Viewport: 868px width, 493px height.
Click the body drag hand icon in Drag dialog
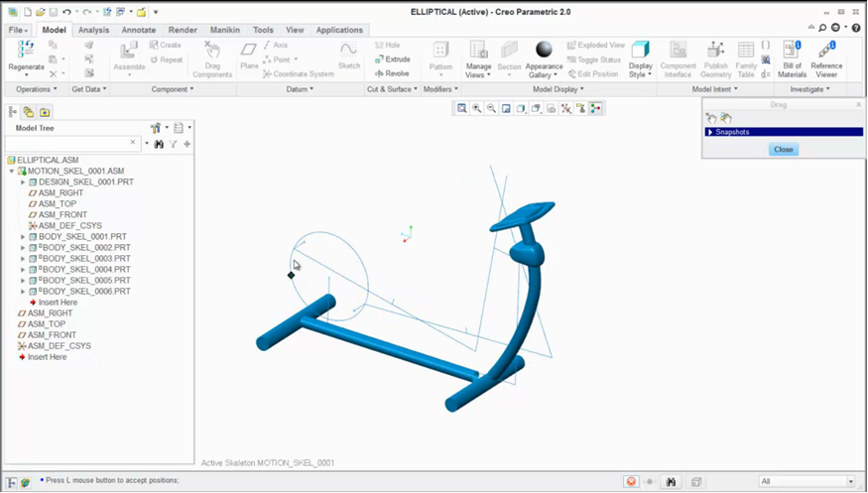726,118
